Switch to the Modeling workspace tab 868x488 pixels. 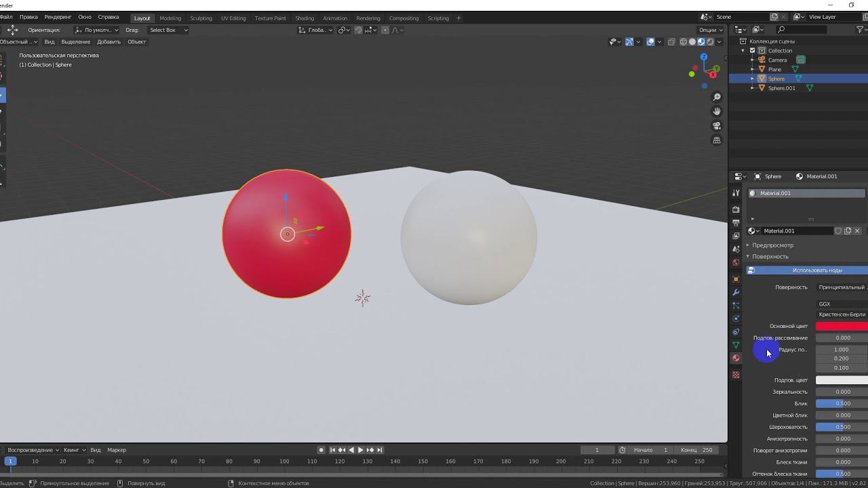pyautogui.click(x=170, y=18)
